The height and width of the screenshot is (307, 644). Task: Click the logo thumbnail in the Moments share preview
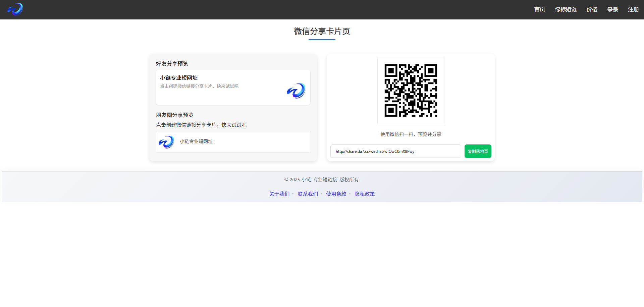point(166,142)
